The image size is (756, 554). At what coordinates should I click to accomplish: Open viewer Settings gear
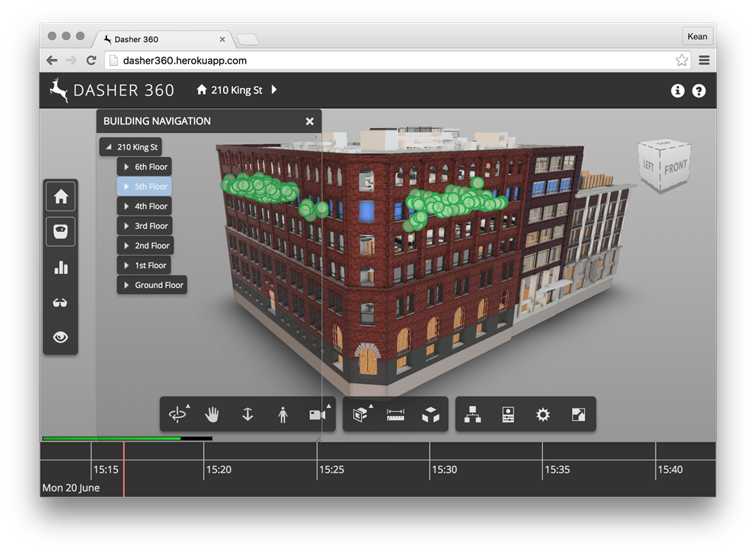click(x=543, y=414)
